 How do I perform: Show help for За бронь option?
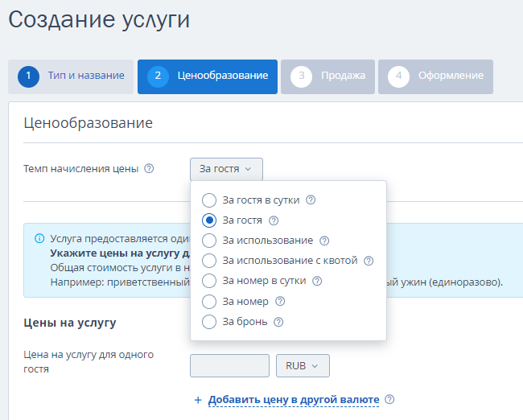278,322
